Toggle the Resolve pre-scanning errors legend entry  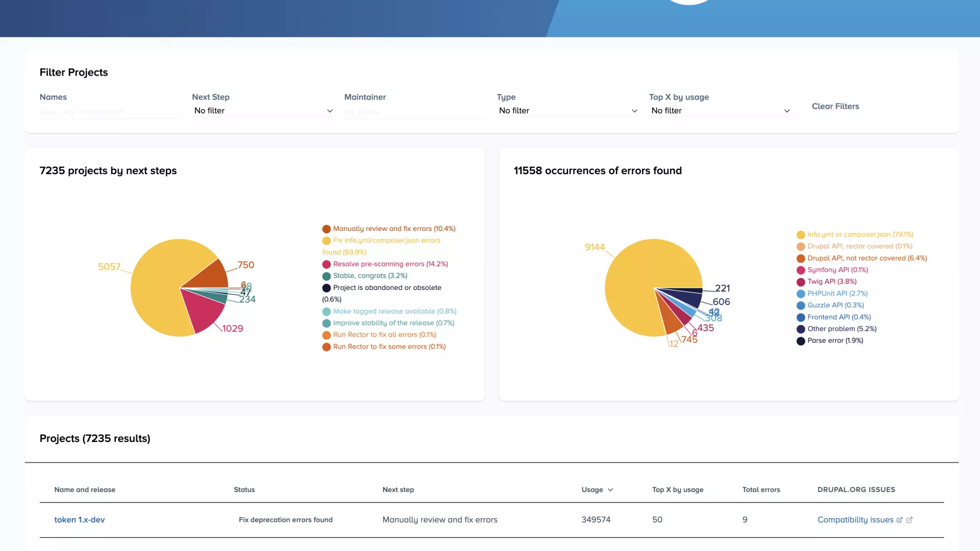tap(385, 264)
